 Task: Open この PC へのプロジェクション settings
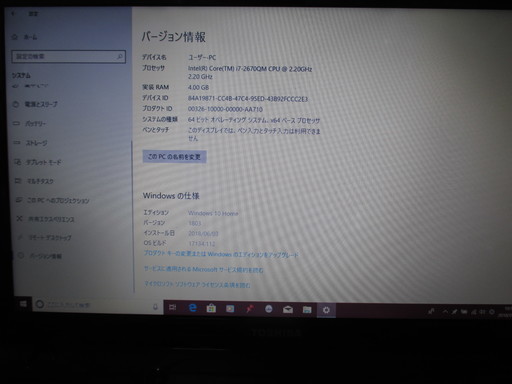(x=58, y=200)
